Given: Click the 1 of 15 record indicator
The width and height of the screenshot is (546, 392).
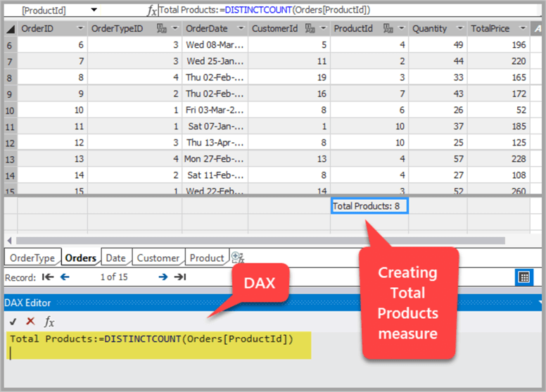Looking at the screenshot, I should (114, 277).
